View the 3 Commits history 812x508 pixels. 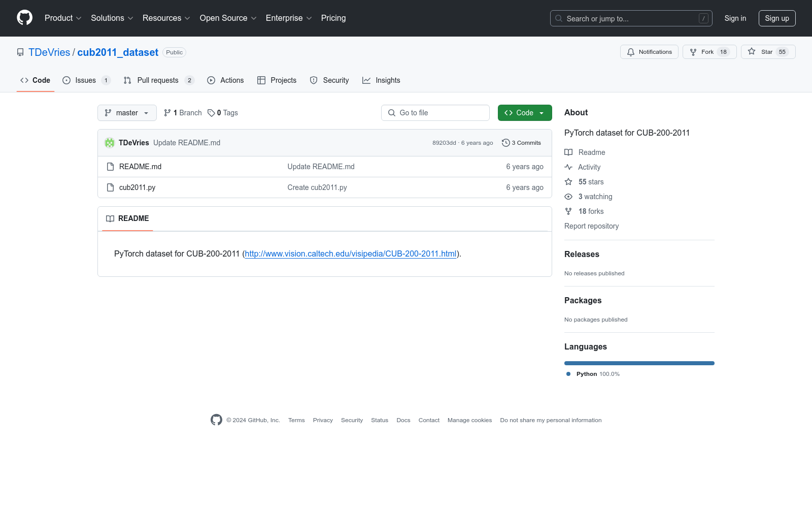click(x=521, y=143)
